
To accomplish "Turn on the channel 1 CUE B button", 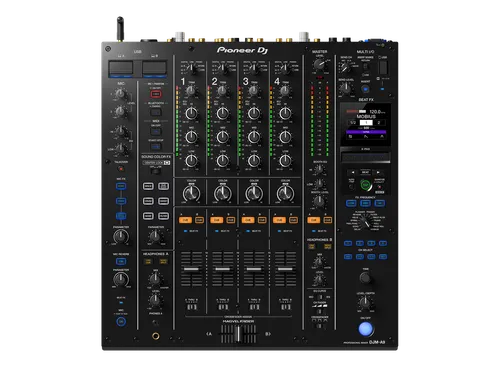I will pyautogui.click(x=199, y=220).
